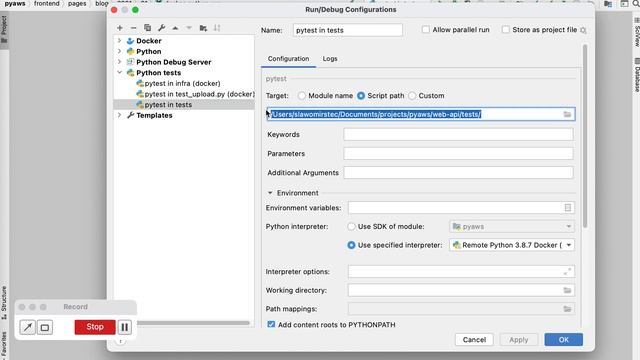Screen dimensions: 640x360
Task: Enable Allow parallel run checkbox
Action: [426, 29]
